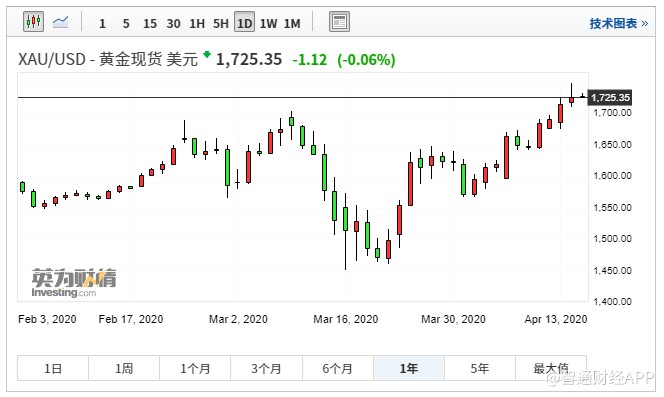Switch range to 1年 tab
The width and height of the screenshot is (664, 397).
[409, 368]
